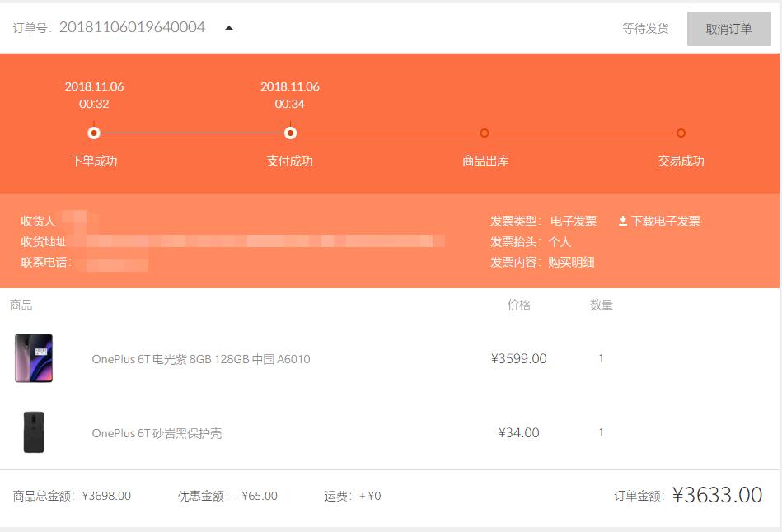The image size is (782, 532).
Task: Click the 取消订单 button
Action: (728, 29)
